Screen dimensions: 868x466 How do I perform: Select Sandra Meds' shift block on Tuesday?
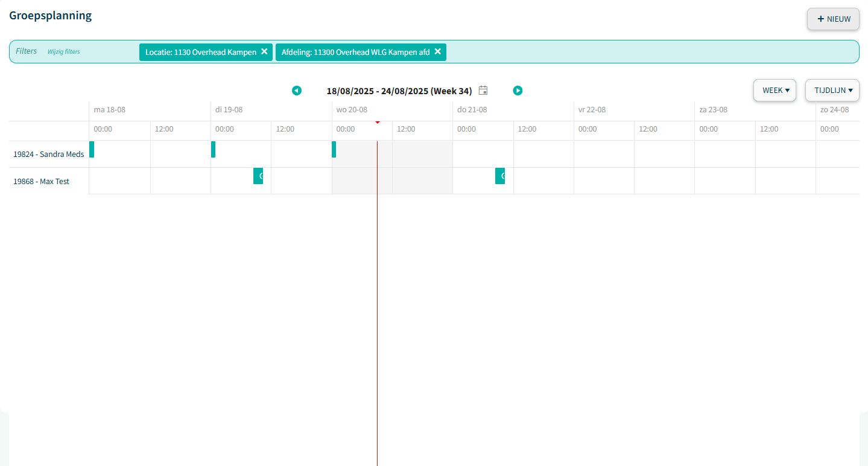[213, 149]
